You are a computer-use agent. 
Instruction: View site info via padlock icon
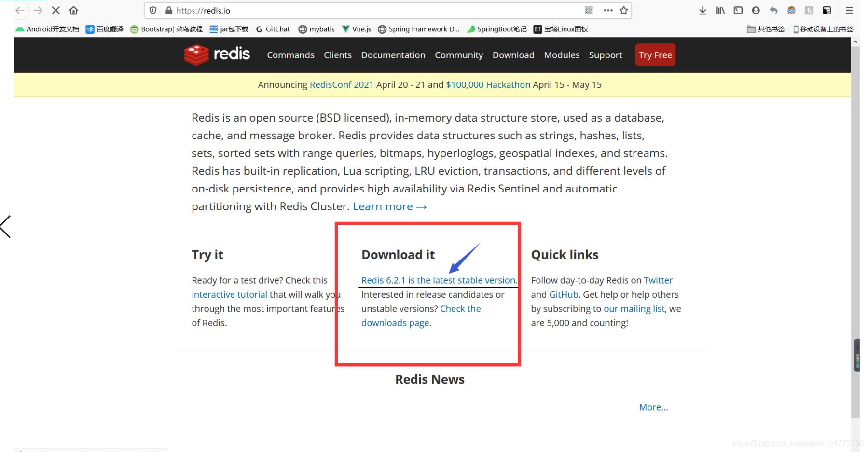point(169,10)
